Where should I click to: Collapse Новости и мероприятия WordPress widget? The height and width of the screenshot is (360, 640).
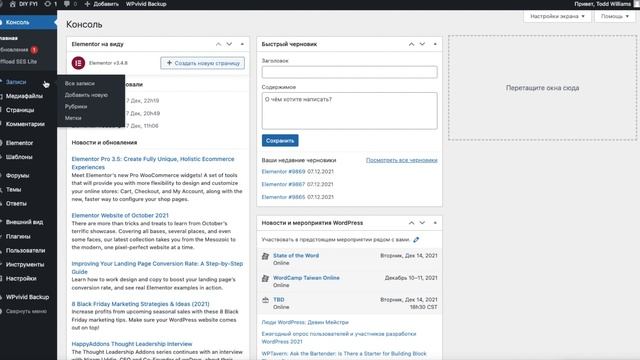point(435,223)
